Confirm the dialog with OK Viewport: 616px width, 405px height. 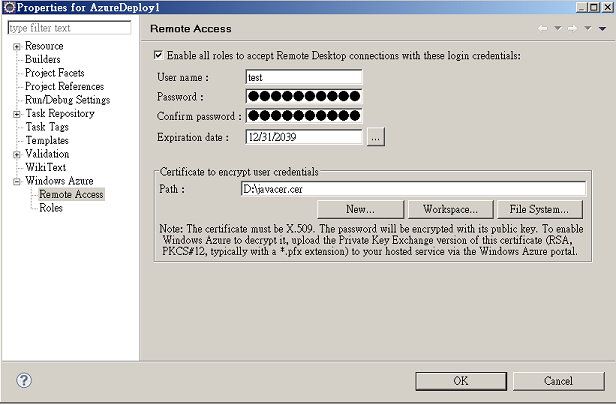[x=461, y=381]
